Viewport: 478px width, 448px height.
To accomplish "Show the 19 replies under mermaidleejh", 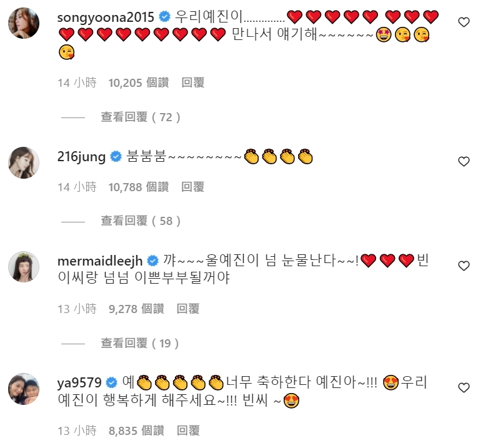I will [141, 343].
